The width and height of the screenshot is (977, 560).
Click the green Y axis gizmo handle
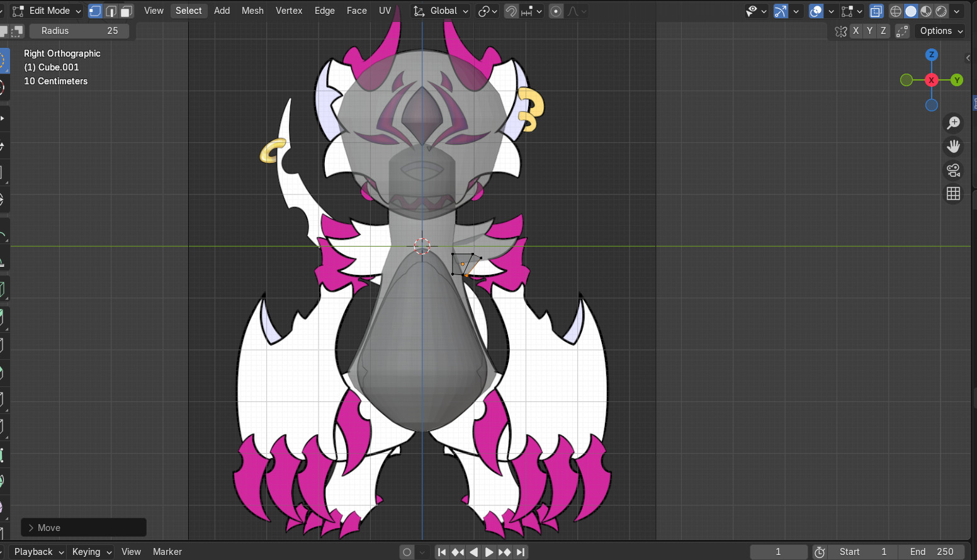pos(957,80)
